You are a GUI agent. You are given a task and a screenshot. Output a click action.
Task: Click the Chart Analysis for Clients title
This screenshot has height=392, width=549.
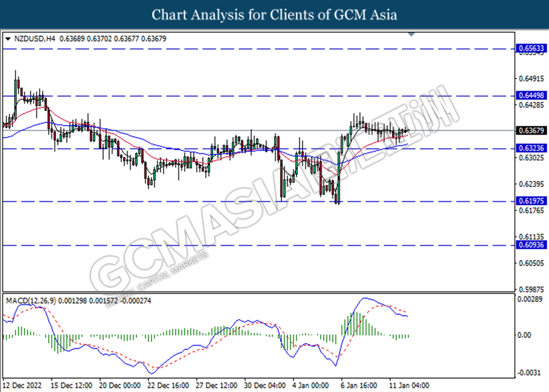click(x=274, y=15)
